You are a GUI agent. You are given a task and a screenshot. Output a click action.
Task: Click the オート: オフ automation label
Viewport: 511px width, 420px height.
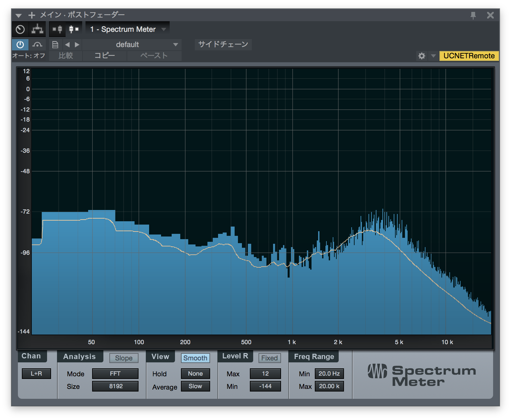click(x=29, y=56)
